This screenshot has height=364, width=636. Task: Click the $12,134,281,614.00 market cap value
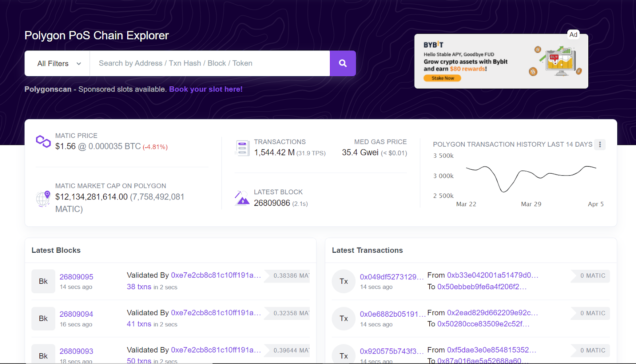pos(91,197)
